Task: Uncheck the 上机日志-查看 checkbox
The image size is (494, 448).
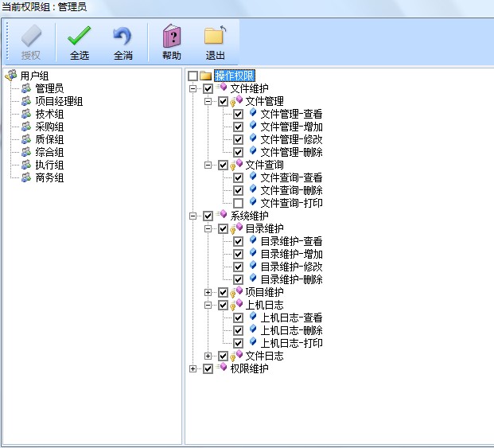Action: (238, 317)
